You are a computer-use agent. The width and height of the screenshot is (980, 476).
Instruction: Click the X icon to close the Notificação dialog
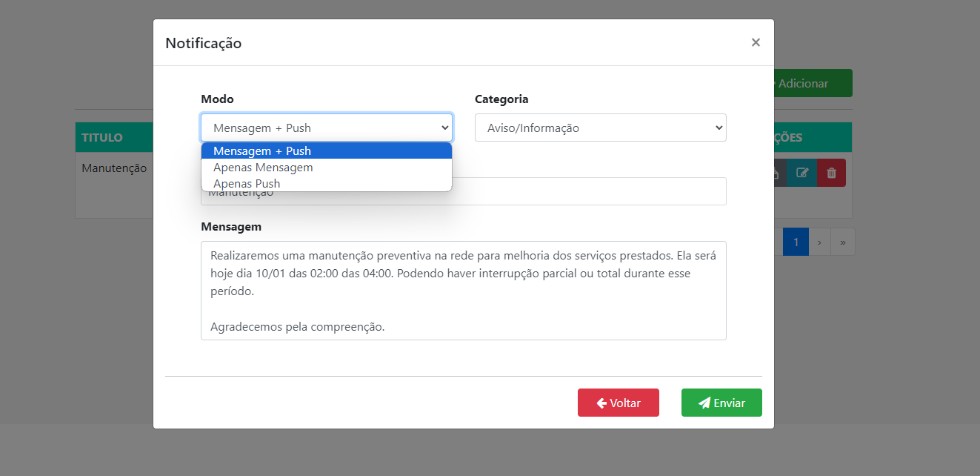click(756, 42)
